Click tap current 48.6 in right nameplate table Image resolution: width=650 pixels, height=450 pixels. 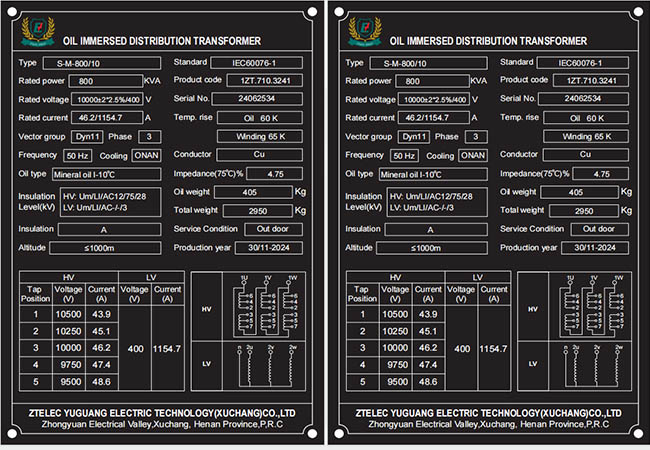[x=428, y=382]
